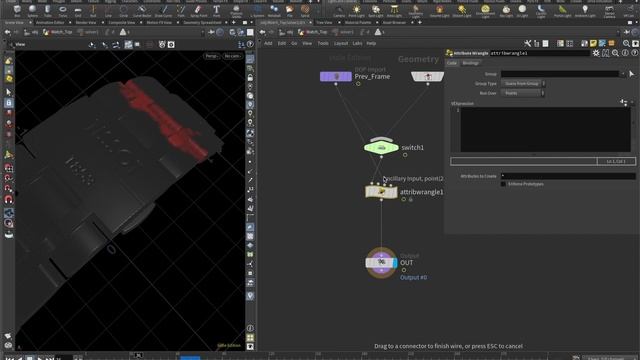Open parameter pane gear settings menu
This screenshot has width=640, height=360.
(596, 53)
